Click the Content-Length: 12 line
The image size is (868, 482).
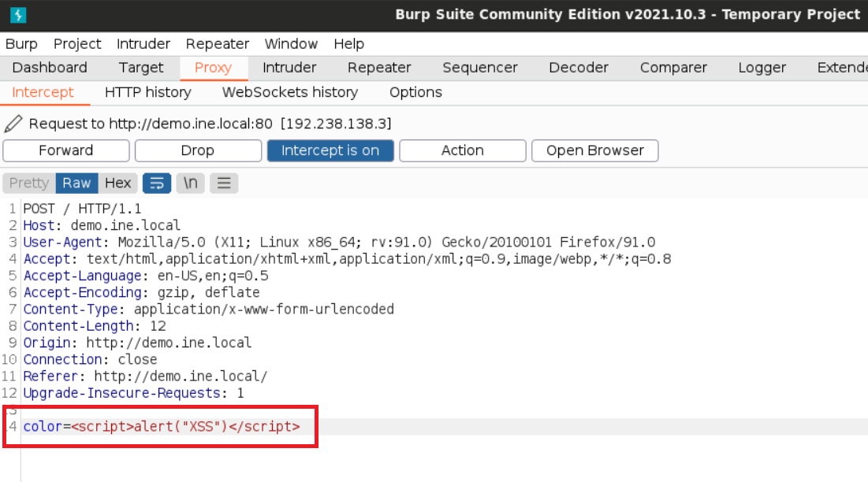pos(95,326)
